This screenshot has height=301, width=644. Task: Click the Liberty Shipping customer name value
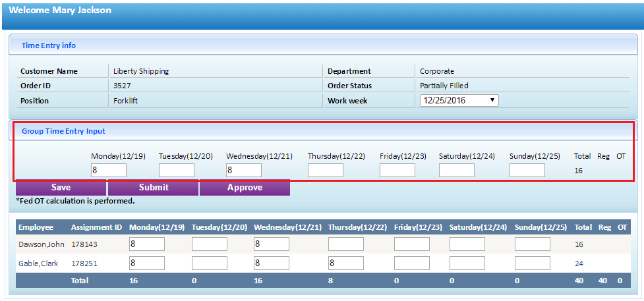coord(141,71)
